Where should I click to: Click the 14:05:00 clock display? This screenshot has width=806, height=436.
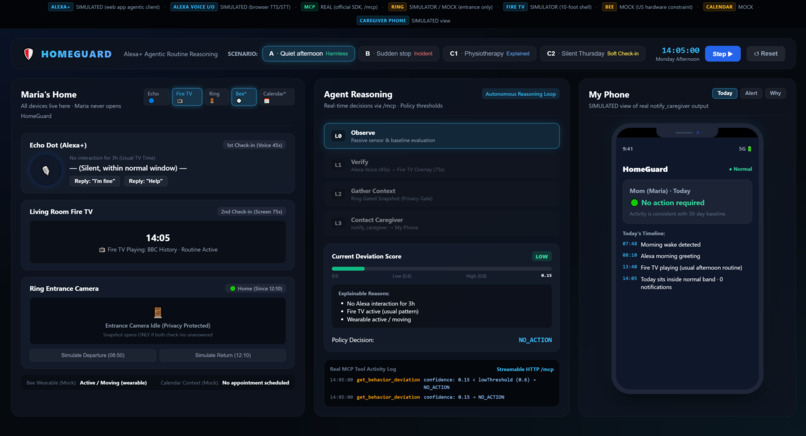(x=680, y=50)
